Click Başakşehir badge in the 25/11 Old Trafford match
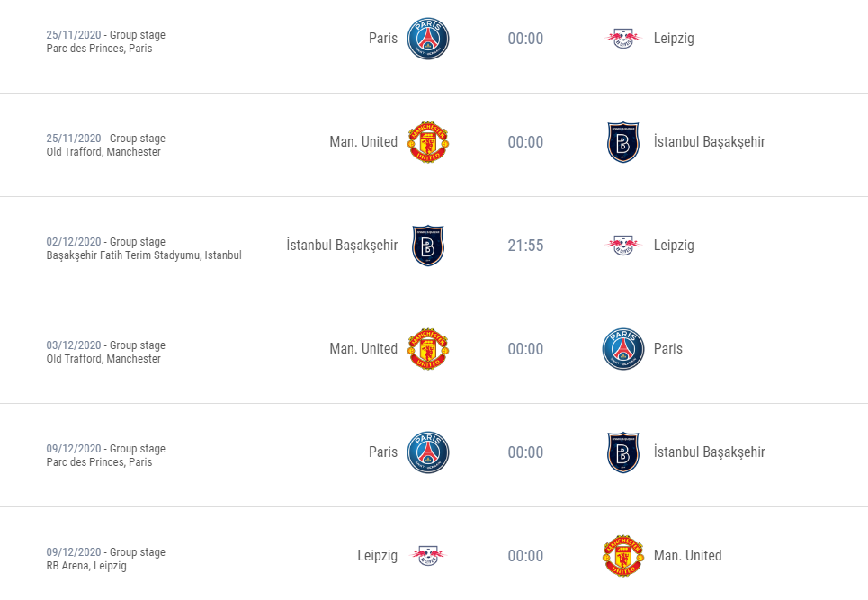 click(622, 142)
